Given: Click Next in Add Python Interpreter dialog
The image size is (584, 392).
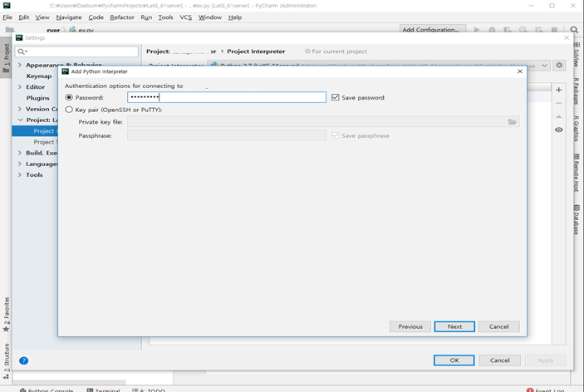Looking at the screenshot, I should coord(454,326).
